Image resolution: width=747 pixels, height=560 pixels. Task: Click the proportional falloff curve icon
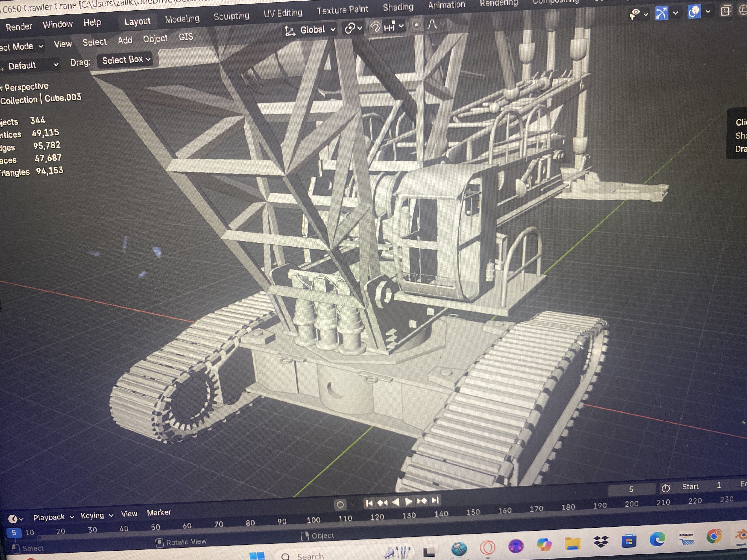[x=433, y=24]
